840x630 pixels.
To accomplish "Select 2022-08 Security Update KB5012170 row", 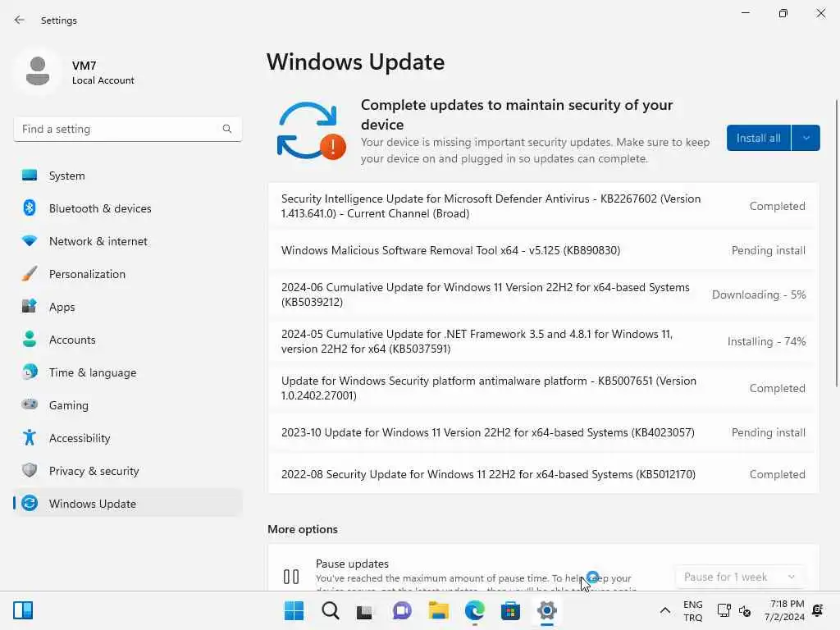I will pyautogui.click(x=543, y=474).
